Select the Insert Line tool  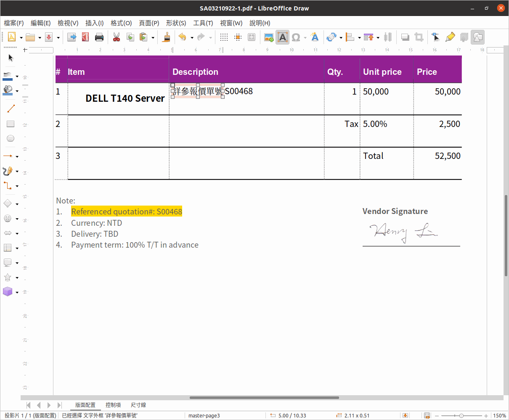11,109
